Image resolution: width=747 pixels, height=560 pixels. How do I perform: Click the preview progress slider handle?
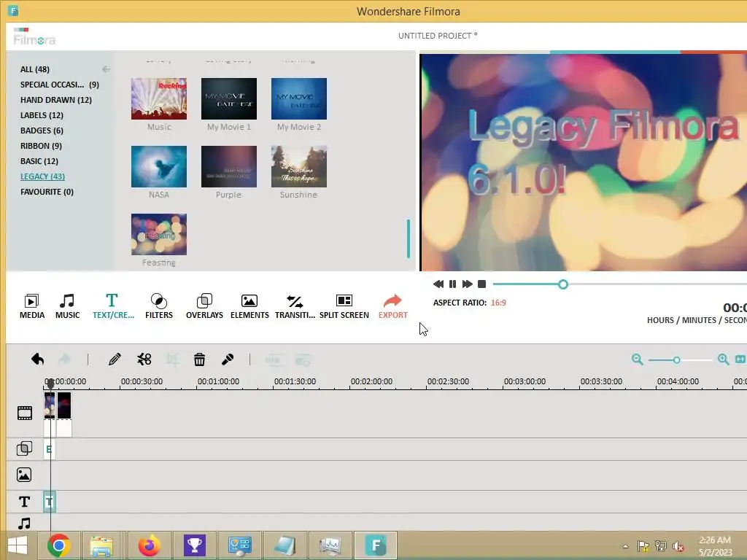[563, 284]
